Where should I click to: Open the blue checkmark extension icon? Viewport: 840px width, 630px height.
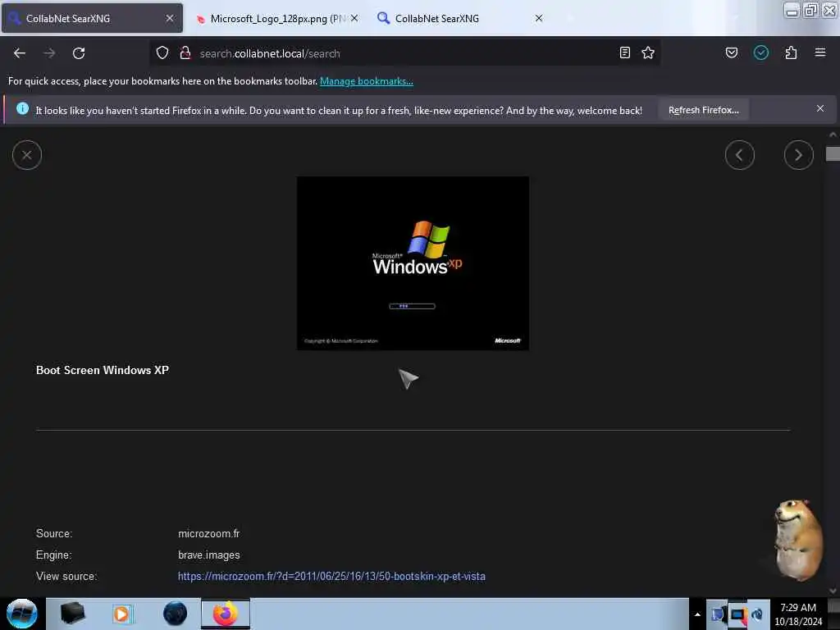pyautogui.click(x=760, y=52)
